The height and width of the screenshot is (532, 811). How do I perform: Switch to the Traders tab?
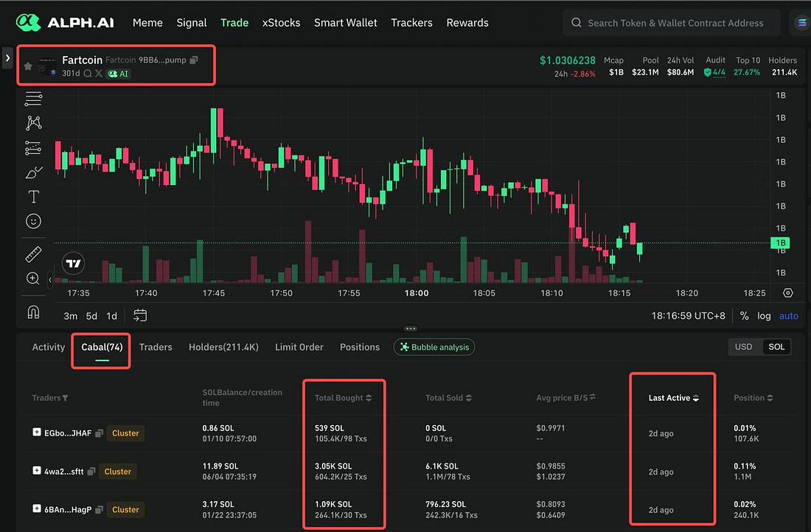[156, 347]
